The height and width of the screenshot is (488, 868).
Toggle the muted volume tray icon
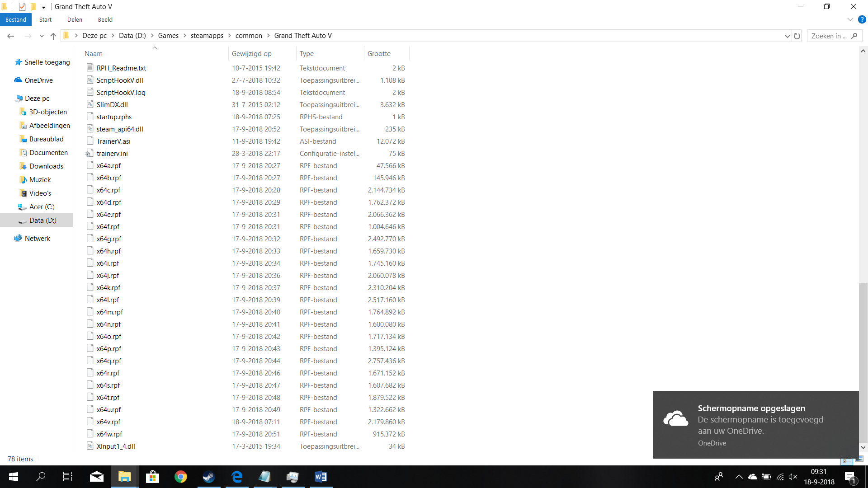793,477
